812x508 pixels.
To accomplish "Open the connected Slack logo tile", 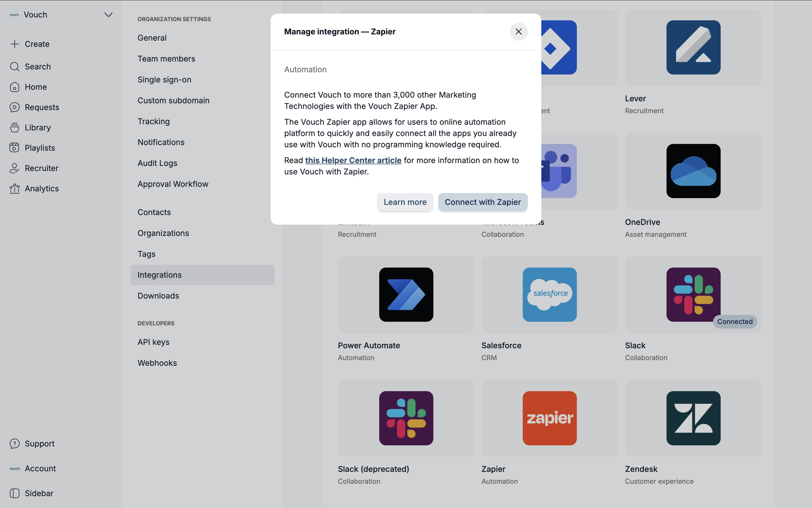I will coord(693,294).
